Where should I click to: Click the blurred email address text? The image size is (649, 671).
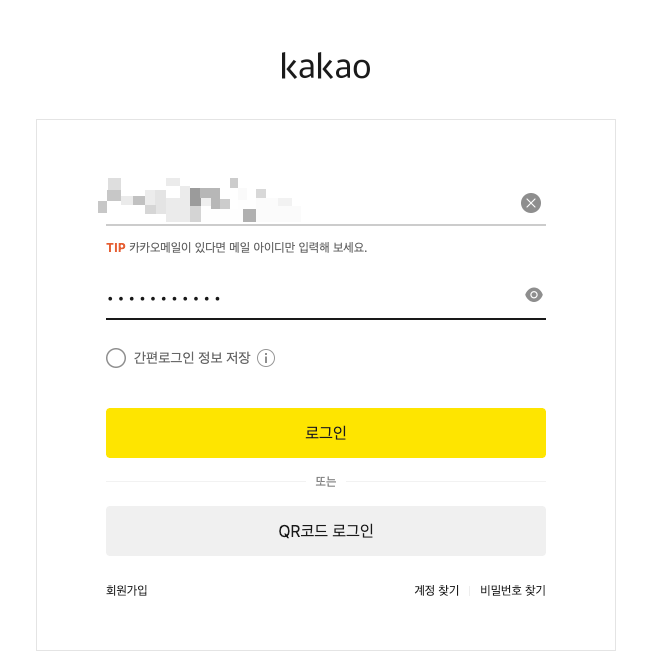(199, 200)
